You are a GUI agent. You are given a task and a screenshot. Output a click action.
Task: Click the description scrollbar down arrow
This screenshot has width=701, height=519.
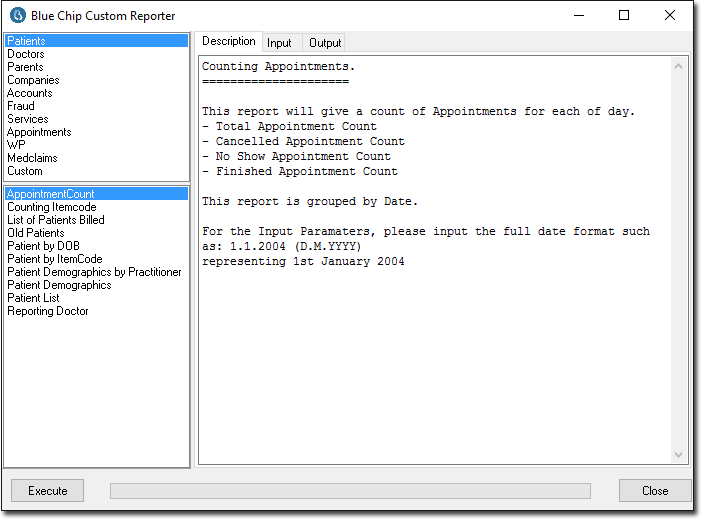(680, 455)
